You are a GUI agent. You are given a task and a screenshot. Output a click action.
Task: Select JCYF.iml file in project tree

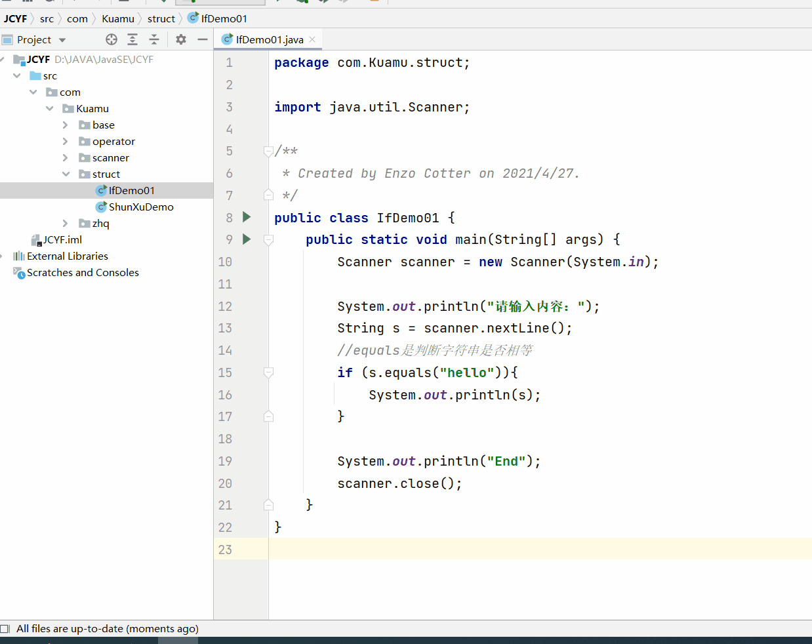coord(62,239)
